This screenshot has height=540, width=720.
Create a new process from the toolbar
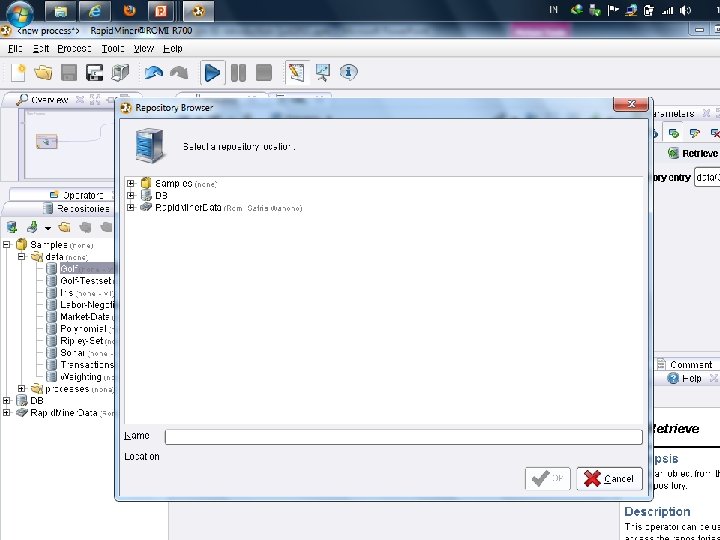[18, 73]
